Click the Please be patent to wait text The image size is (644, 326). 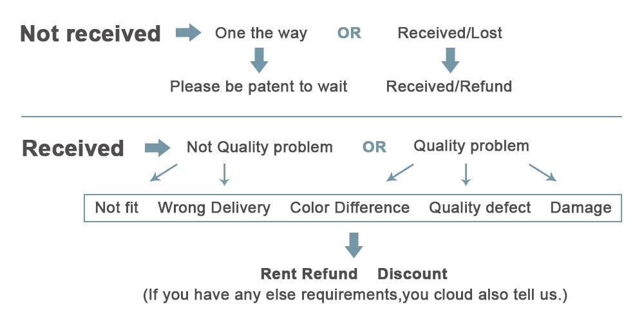[x=258, y=86]
